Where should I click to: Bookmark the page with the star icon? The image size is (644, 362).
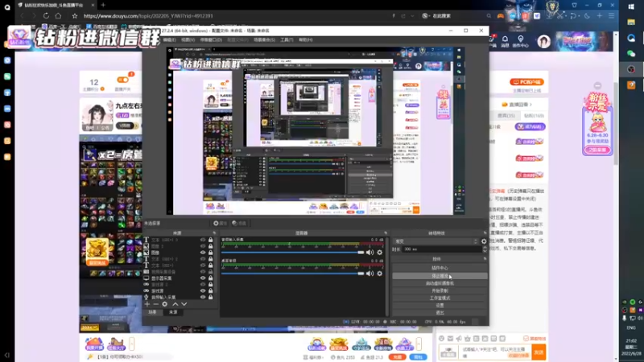click(74, 15)
